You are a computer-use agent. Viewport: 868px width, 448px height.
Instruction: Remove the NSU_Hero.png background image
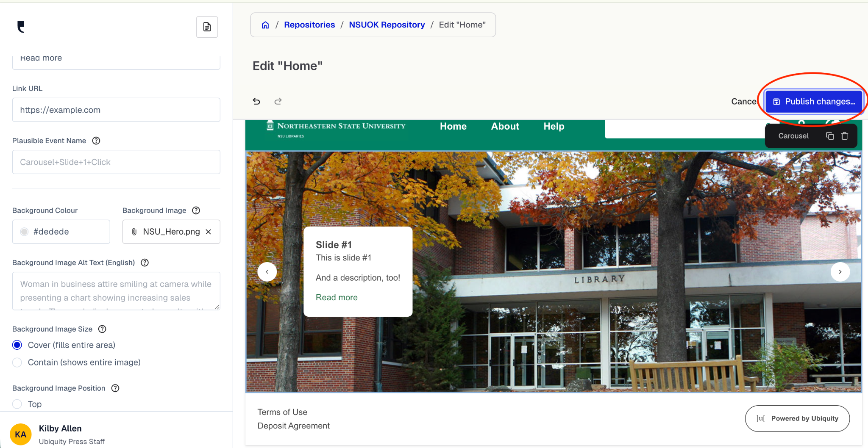[x=209, y=232]
